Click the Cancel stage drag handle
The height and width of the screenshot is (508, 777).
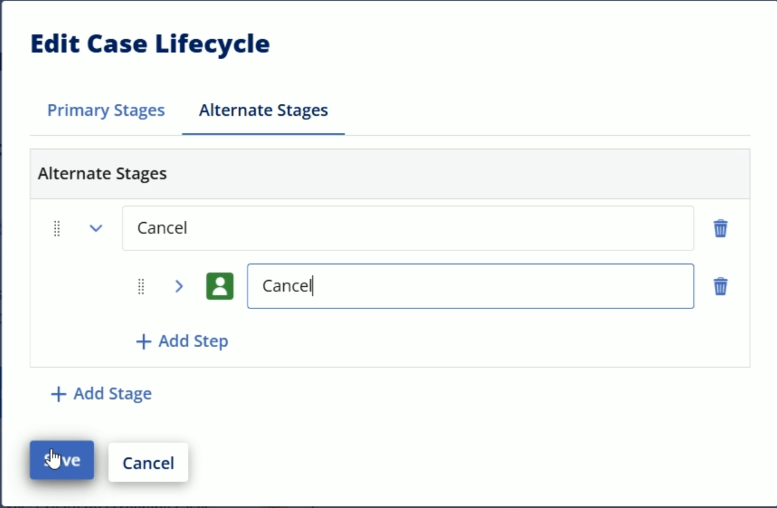[57, 228]
